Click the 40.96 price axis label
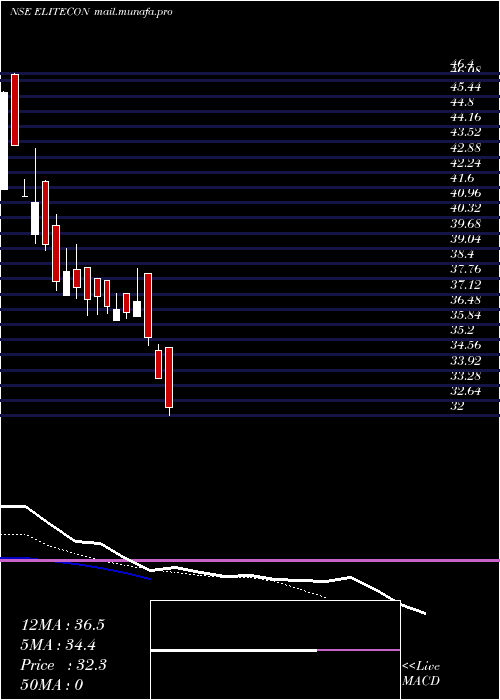 click(466, 193)
